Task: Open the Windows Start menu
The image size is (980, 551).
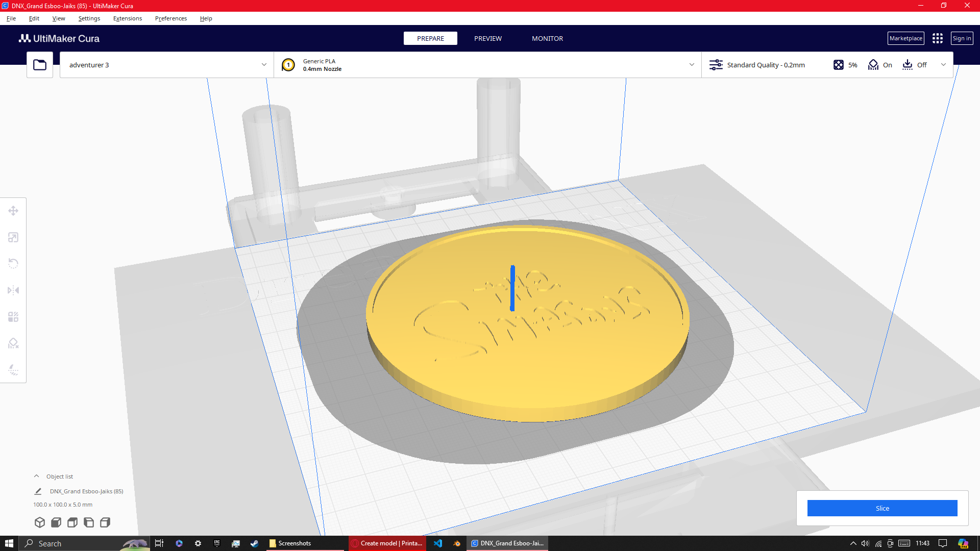Action: tap(9, 543)
